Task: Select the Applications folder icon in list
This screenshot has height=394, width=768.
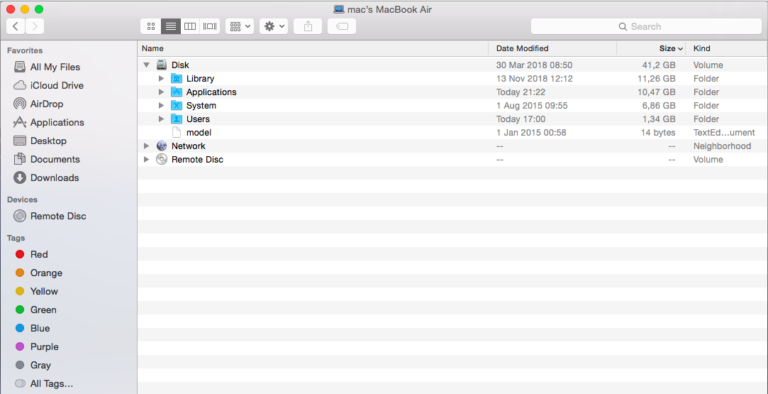Action: point(176,92)
